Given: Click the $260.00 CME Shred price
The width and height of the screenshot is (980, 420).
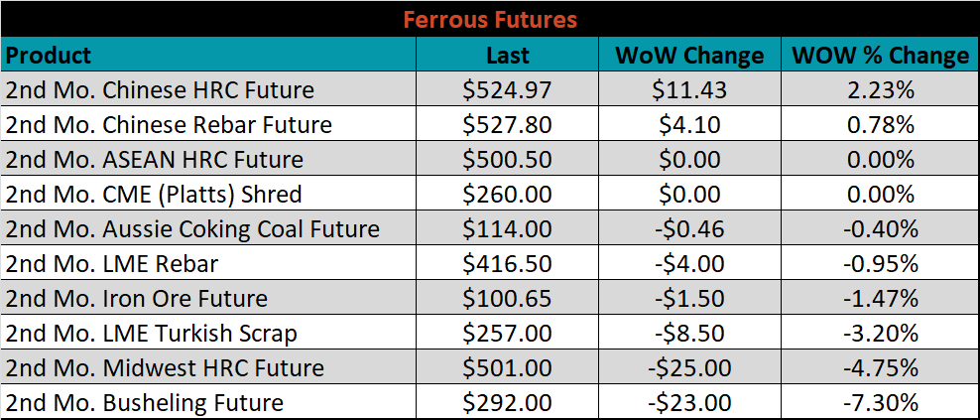Looking at the screenshot, I should click(x=508, y=194).
